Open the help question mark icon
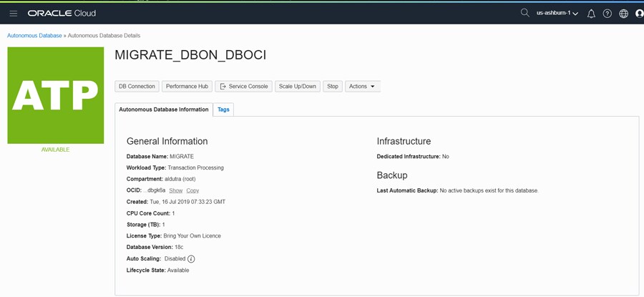The width and height of the screenshot is (644, 297). [607, 14]
